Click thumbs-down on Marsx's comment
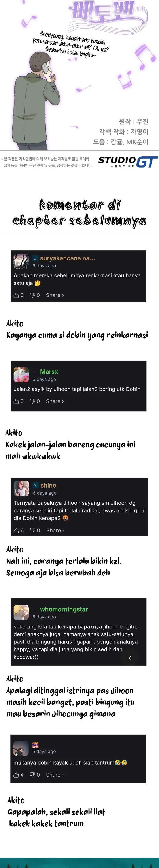Screen dimensions: 159x868 point(32,401)
